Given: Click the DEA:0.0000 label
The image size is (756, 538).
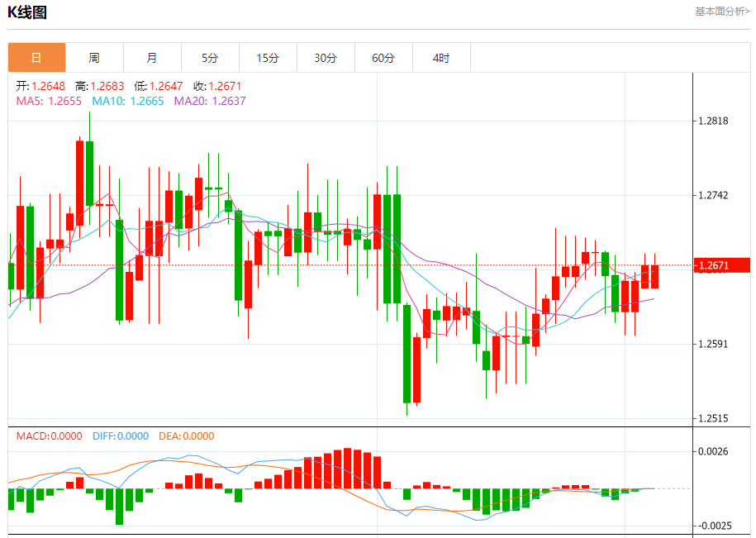Looking at the screenshot, I should pos(187,436).
